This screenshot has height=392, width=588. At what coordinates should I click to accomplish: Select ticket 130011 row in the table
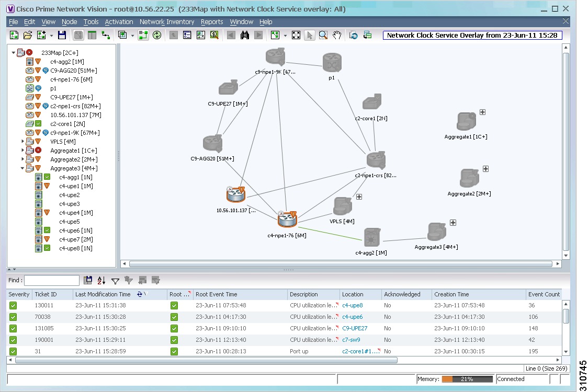[284, 305]
